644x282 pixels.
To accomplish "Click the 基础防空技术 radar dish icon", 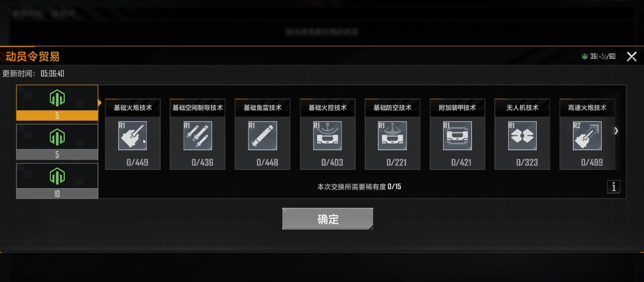I will [392, 135].
